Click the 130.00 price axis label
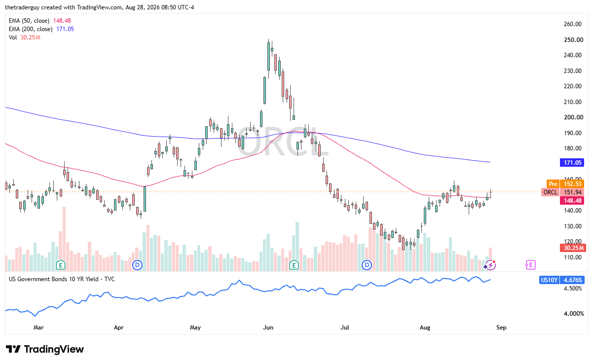 [572, 226]
